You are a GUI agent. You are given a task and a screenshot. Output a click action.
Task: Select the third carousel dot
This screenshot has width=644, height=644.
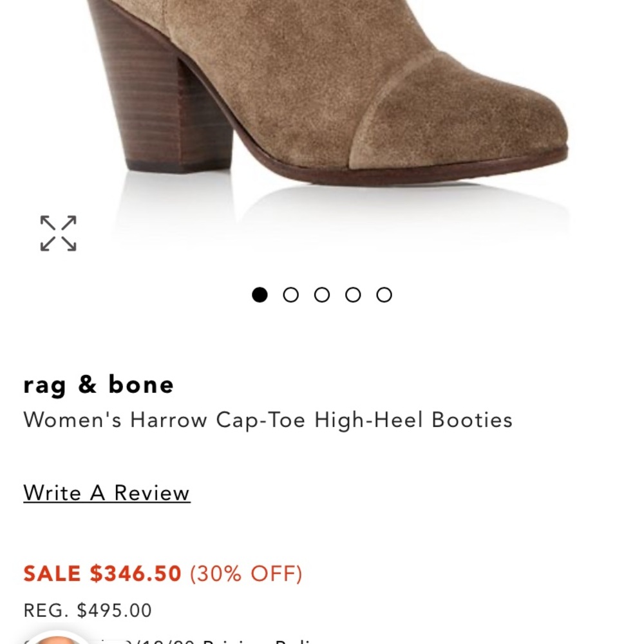point(323,295)
